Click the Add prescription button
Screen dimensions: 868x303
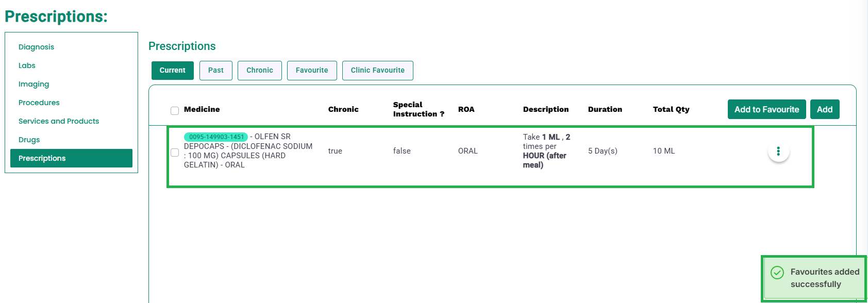pos(825,109)
